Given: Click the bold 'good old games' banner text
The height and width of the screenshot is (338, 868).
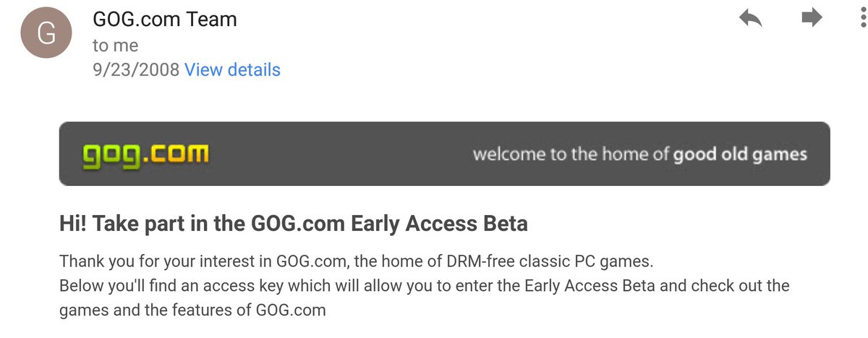Looking at the screenshot, I should point(740,155).
